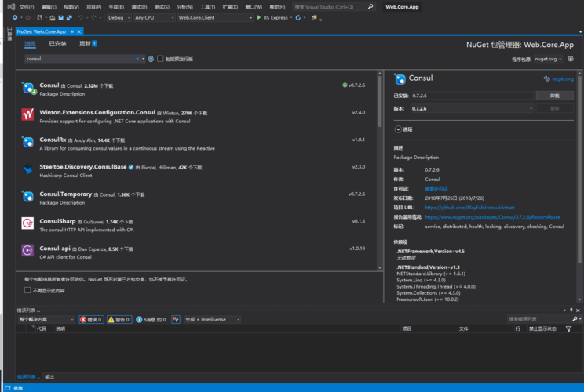584x392 pixels.
Task: Open the Debug menu in menu bar
Action: [x=139, y=7]
